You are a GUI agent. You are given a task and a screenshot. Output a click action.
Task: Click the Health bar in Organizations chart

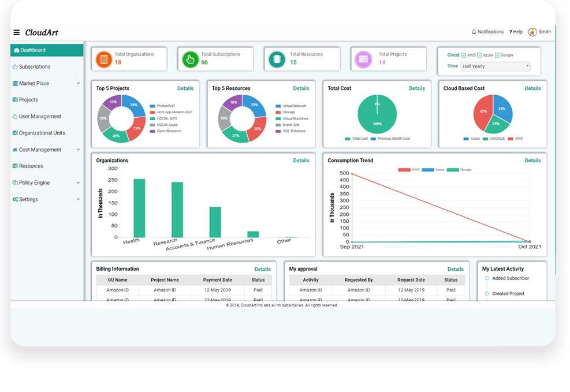139,208
